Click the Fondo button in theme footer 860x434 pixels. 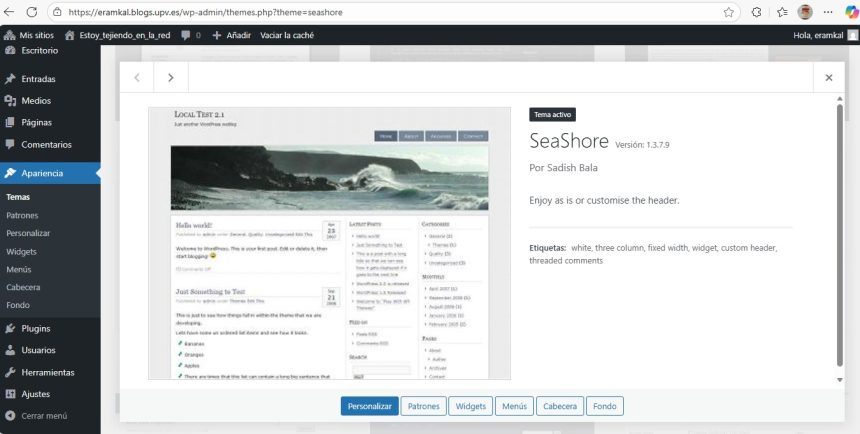point(605,406)
